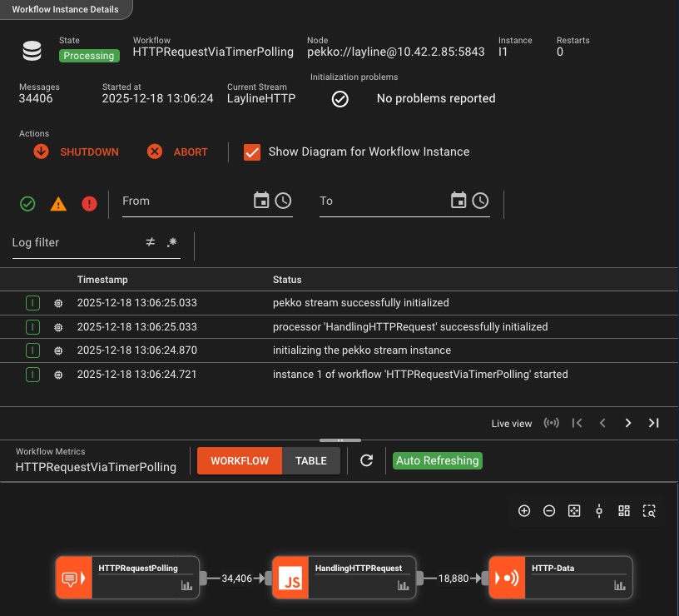Negate the log filter with the not-equal icon
This screenshot has height=616, width=679.
(x=149, y=242)
